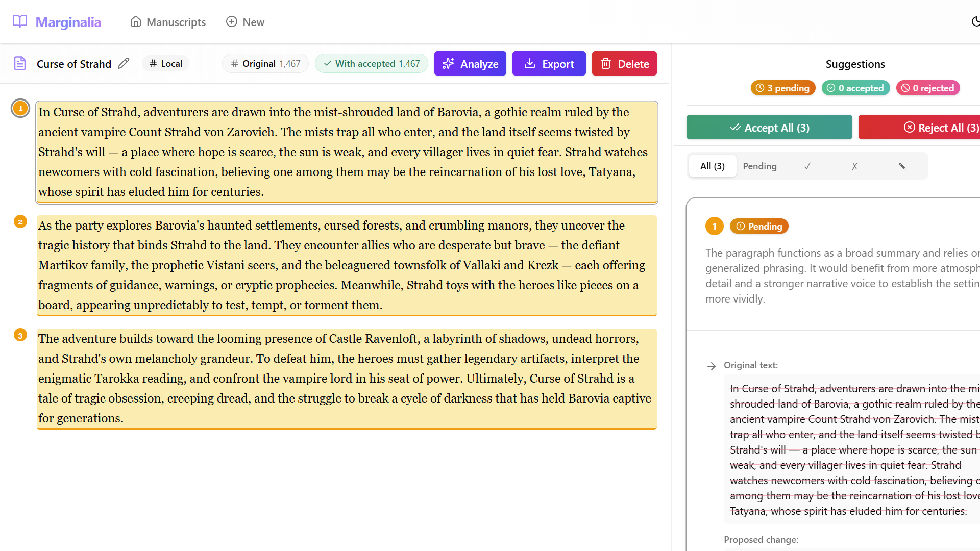Toggle dark mode moon icon
This screenshot has width=980, height=551.
click(x=975, y=21)
